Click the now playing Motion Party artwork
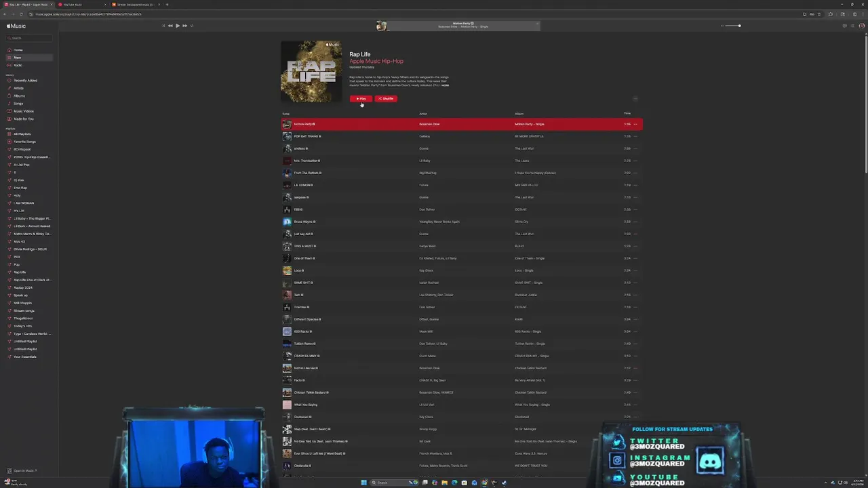This screenshot has height=488, width=868. coord(381,26)
